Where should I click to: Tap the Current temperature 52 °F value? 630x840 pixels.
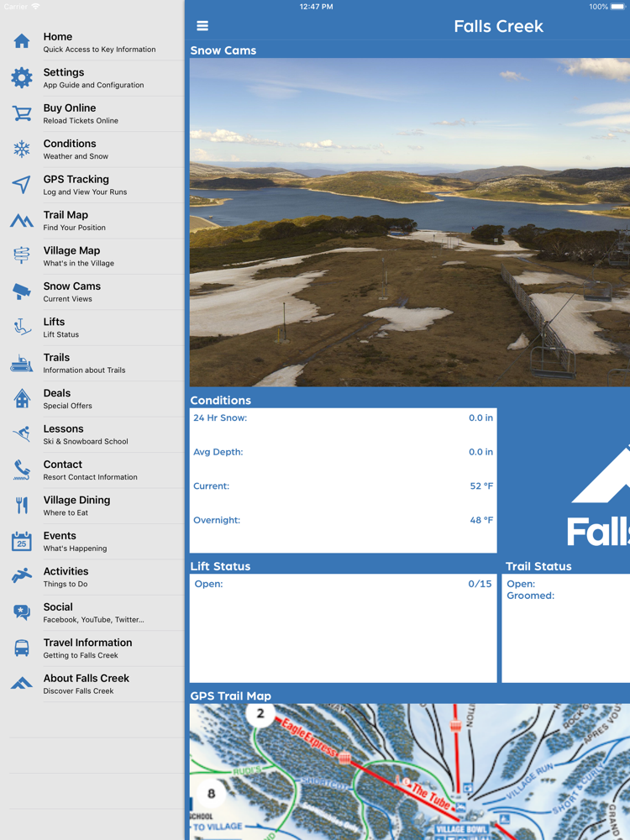[x=481, y=486]
